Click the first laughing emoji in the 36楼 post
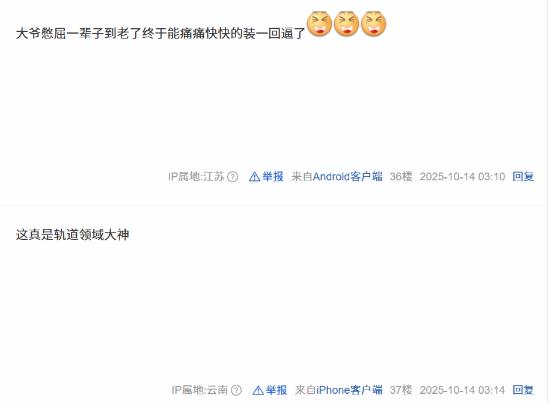Image resolution: width=550 pixels, height=404 pixels. click(x=319, y=24)
